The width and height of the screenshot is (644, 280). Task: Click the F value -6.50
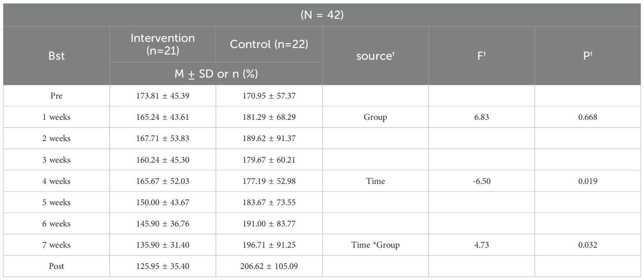481,181
